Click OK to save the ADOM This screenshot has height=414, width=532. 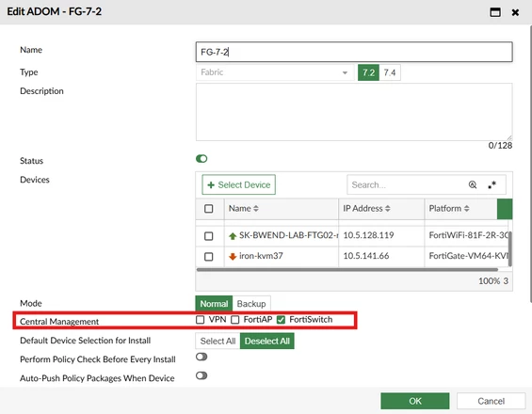415,401
